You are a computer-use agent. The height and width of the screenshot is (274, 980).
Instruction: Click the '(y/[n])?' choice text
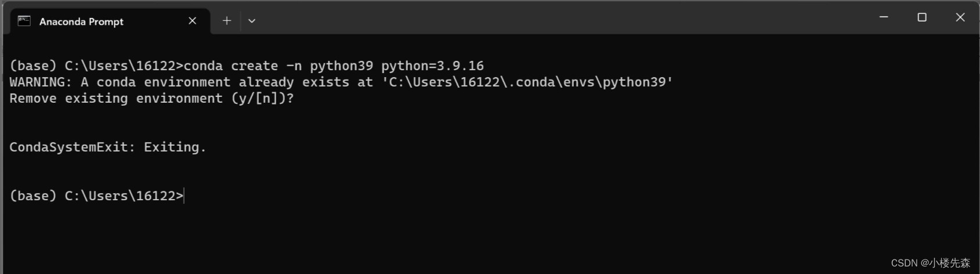click(x=263, y=99)
